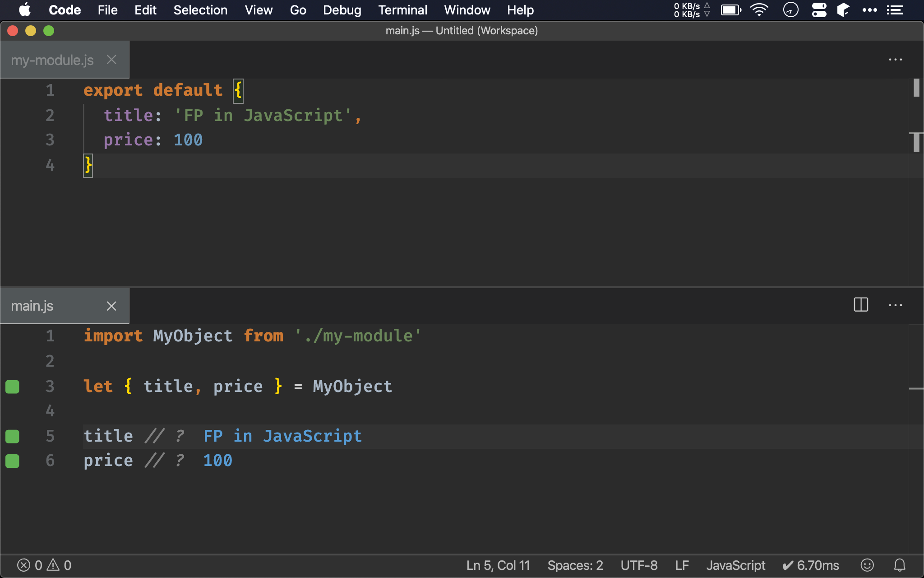
Task: Open the Terminal menu
Action: [402, 9]
